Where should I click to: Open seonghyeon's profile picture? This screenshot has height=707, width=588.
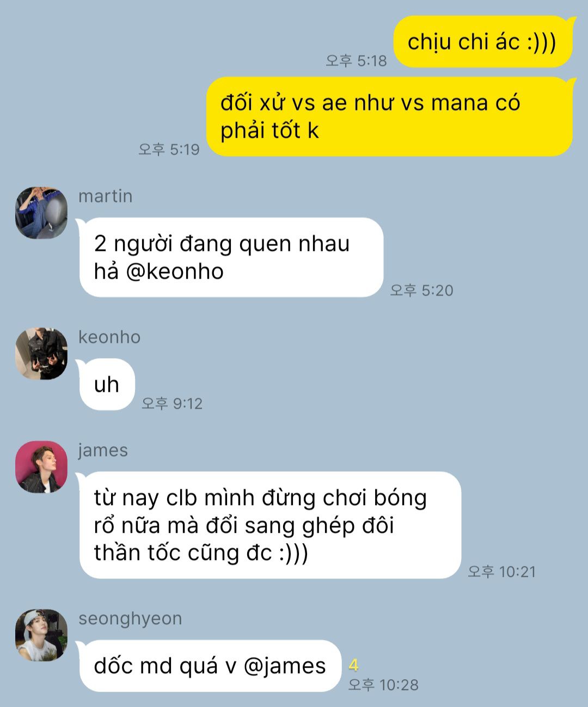(x=41, y=635)
